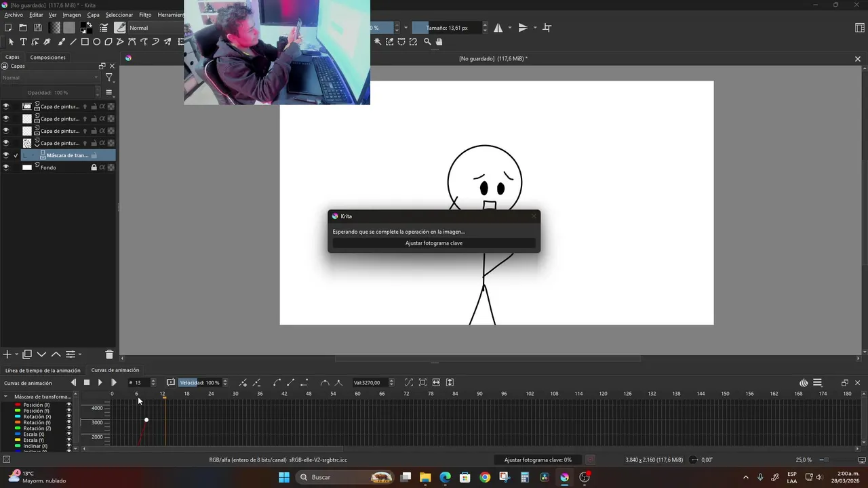The image size is (868, 488).
Task: Adjust brush Tamaño size slider
Action: [x=446, y=28]
